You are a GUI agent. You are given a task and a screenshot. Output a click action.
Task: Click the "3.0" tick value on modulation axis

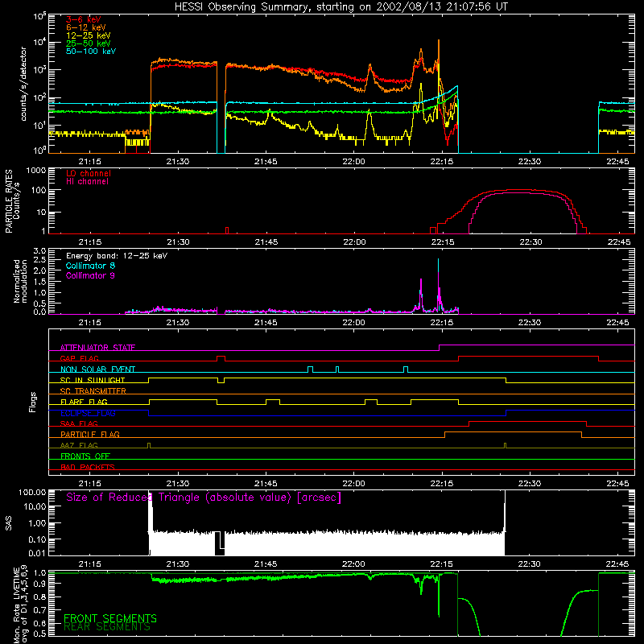[x=39, y=251]
